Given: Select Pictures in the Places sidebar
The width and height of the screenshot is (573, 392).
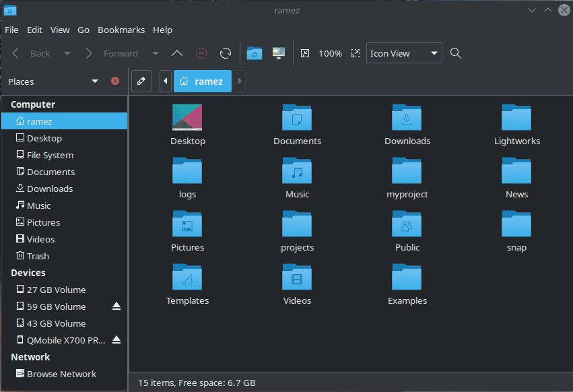Looking at the screenshot, I should 65,222.
